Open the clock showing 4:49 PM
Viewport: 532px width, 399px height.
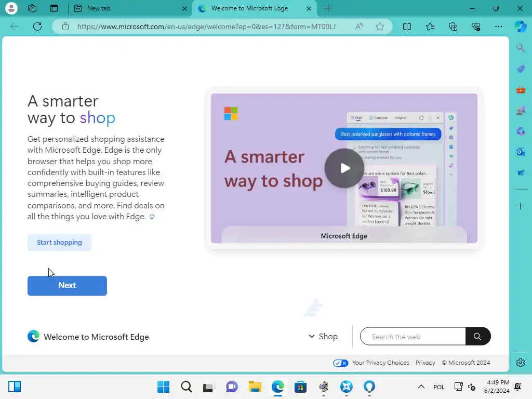click(496, 387)
